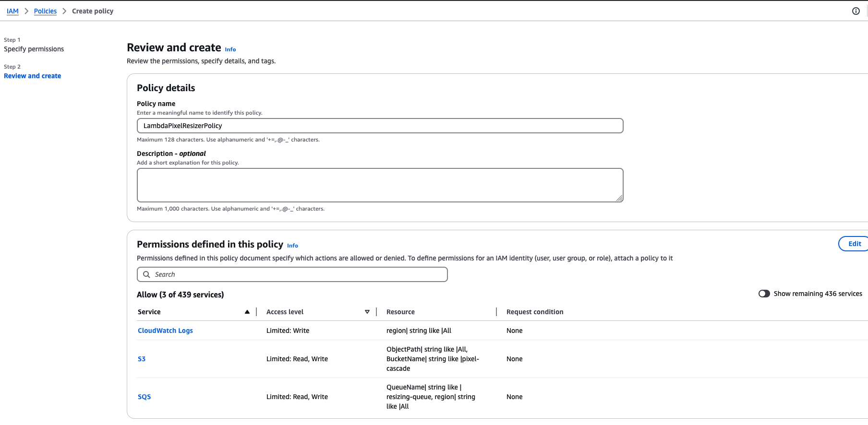Click 'Allow (3 of 439 services)' heading
Viewport: 868px width, 425px height.
(x=180, y=295)
